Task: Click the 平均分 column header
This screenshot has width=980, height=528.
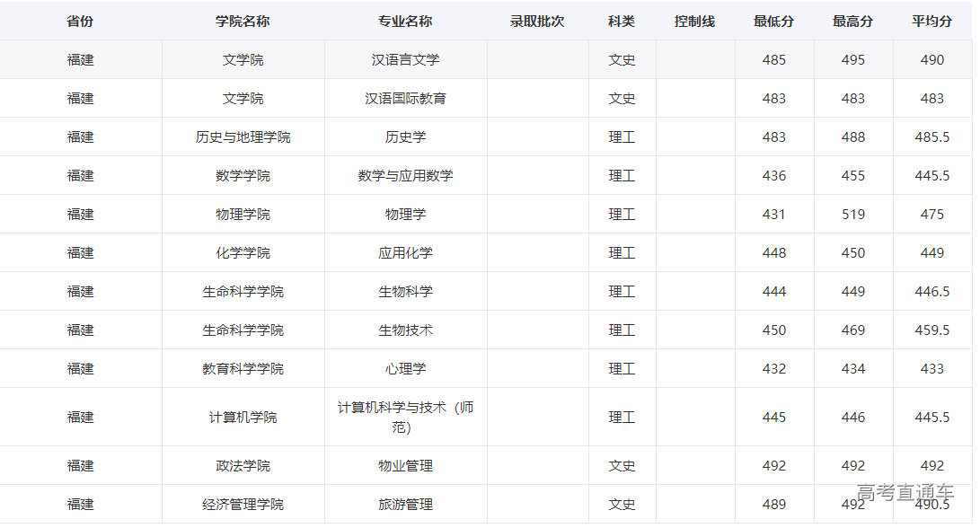Action: (931, 21)
